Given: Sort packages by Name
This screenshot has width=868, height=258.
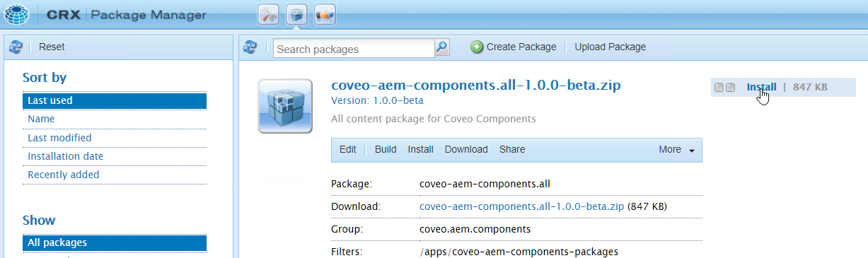Looking at the screenshot, I should tap(115, 119).
